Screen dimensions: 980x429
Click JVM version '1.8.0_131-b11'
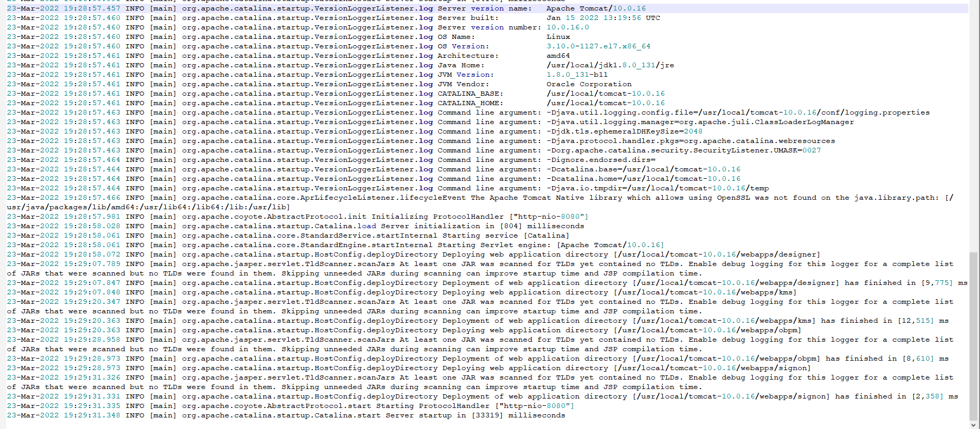click(577, 75)
